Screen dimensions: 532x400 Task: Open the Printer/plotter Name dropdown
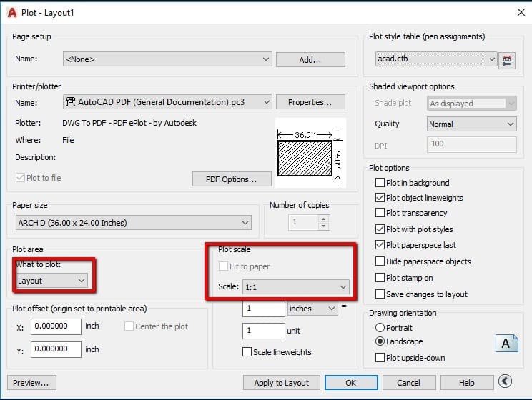[x=167, y=102]
